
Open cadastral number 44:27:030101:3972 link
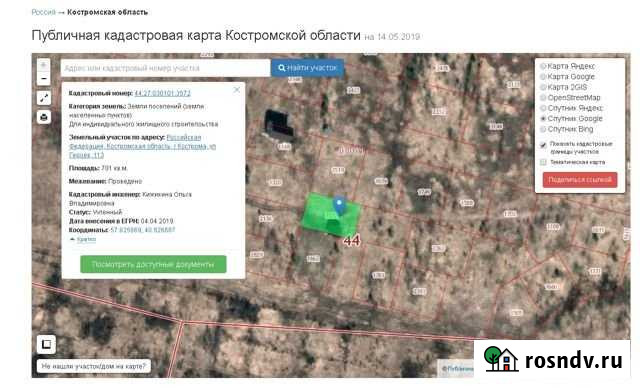(x=162, y=93)
